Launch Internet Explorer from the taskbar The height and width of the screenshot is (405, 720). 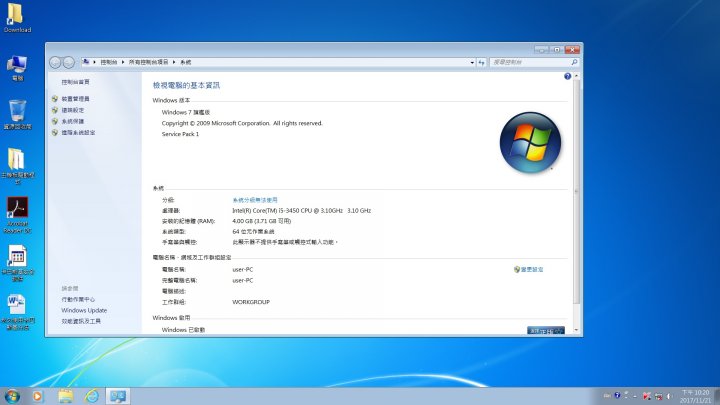click(91, 396)
